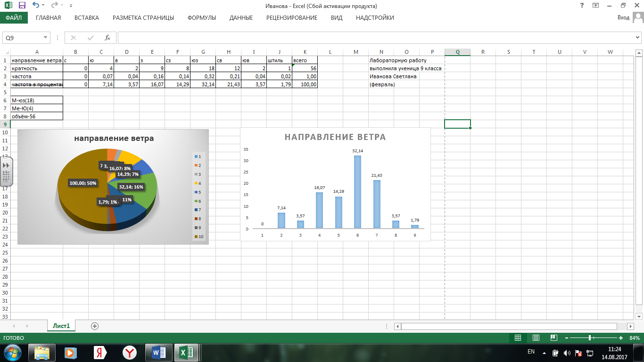The height and width of the screenshot is (362, 644).
Task: Click horizontal scrollbar left arrow
Action: [x=397, y=326]
